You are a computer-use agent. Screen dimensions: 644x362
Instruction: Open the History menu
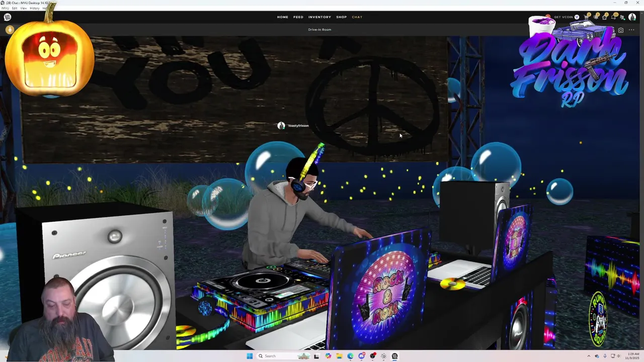point(35,8)
